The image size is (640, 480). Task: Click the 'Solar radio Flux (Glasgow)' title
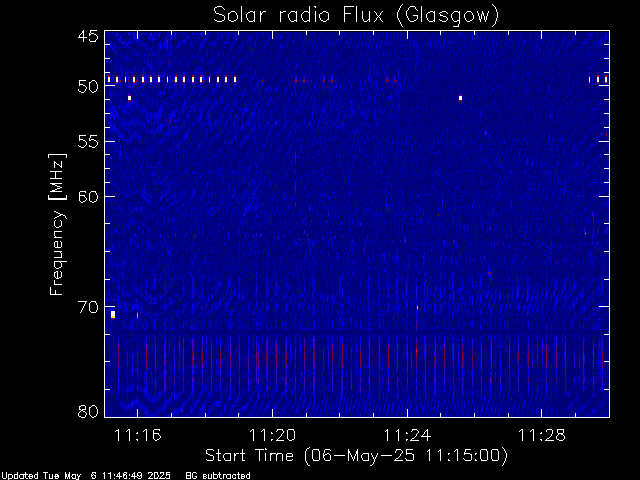coord(356,16)
